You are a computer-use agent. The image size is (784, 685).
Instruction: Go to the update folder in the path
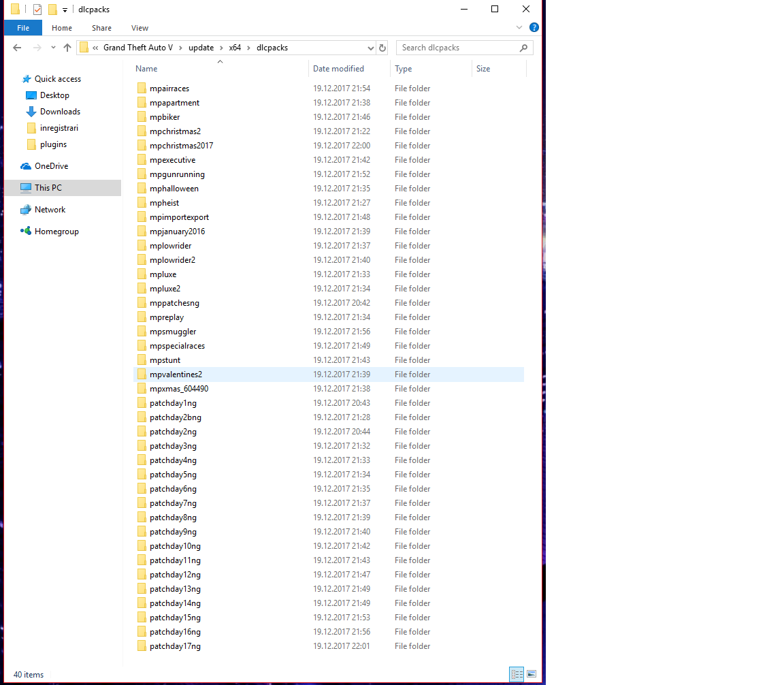[201, 48]
